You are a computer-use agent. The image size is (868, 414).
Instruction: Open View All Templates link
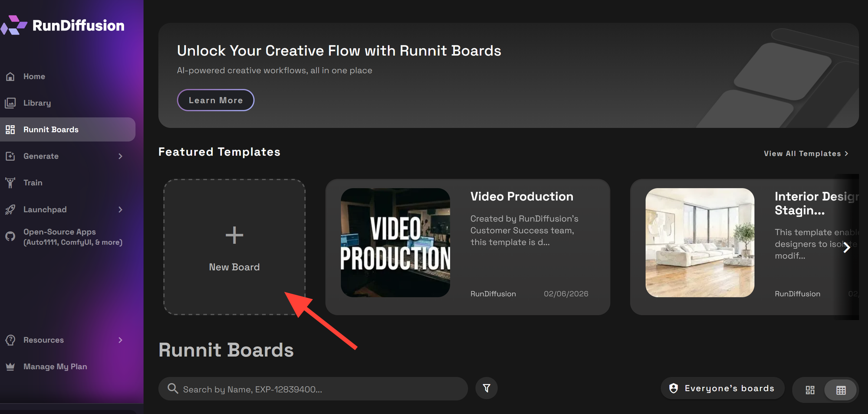point(806,153)
